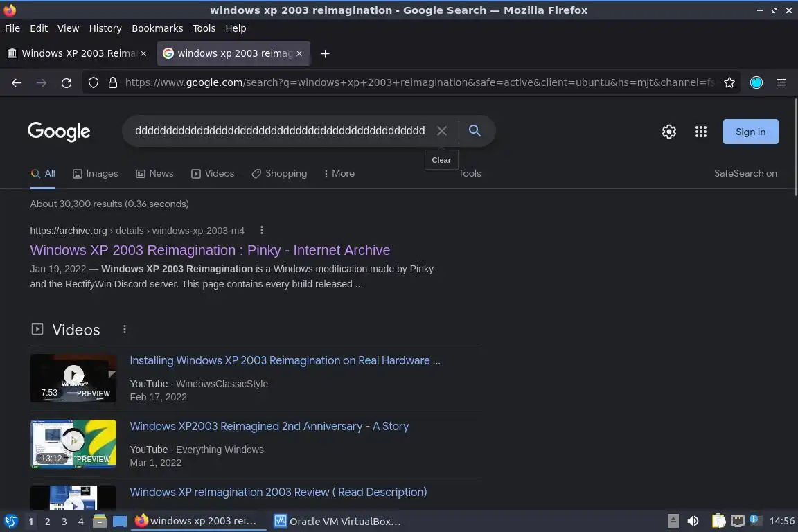Play the 2nd Anniversary video thumbnail
Viewport: 798px width, 532px height.
tap(73, 443)
